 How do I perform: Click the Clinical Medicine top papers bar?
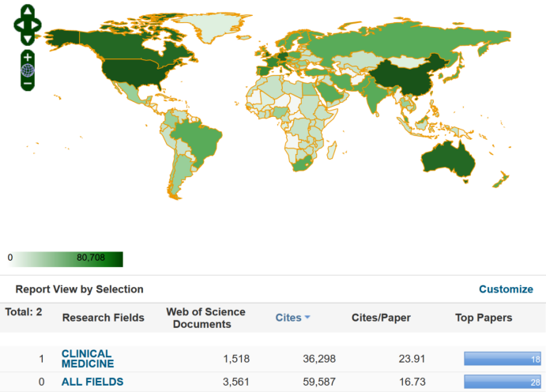[x=501, y=359]
